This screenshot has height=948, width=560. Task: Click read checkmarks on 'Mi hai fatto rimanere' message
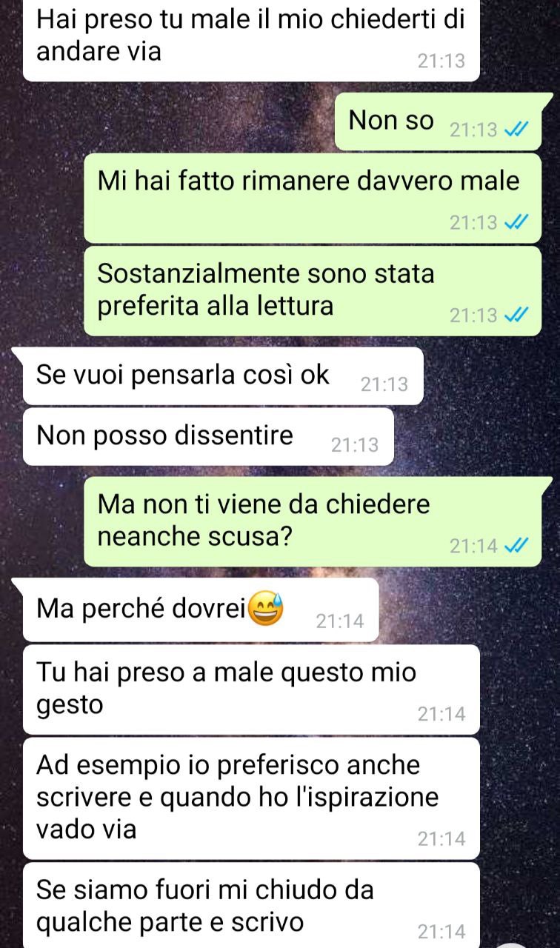[515, 223]
